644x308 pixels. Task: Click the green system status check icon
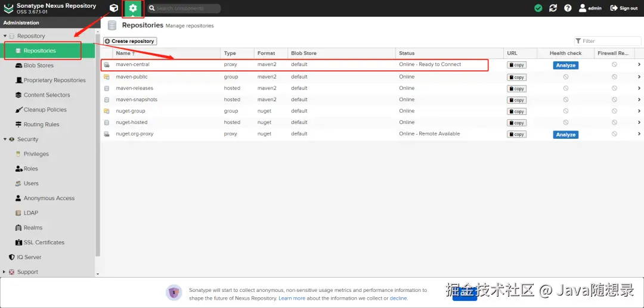click(x=538, y=8)
